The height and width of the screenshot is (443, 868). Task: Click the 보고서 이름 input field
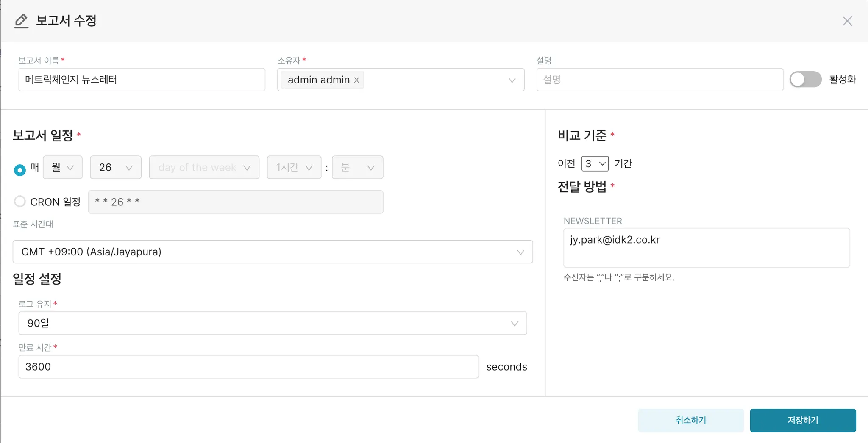coord(142,80)
